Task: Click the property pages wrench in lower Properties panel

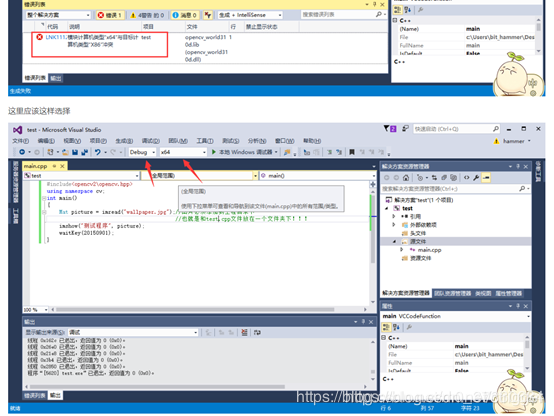Action: (409, 327)
